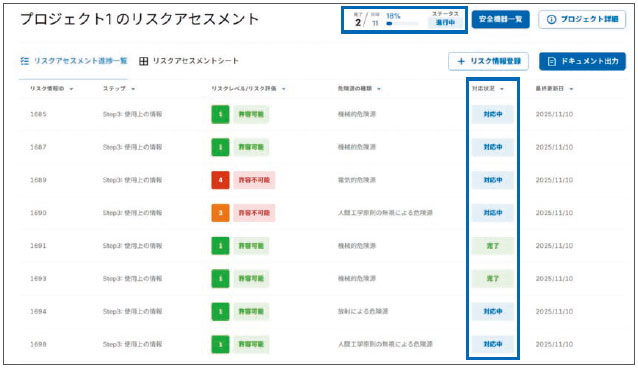This screenshot has height=368, width=638.
Task: Click 対応中 status in row 1687
Action: 493,147
